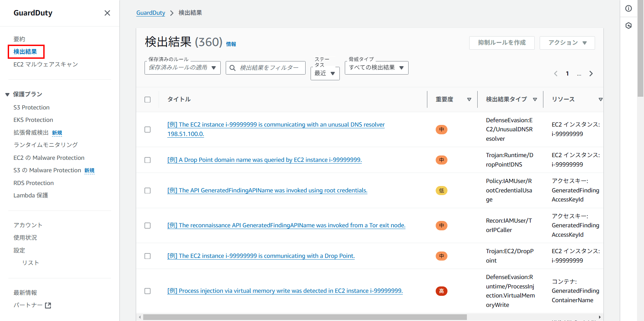Close the GuardDuty navigation panel
This screenshot has height=321, width=644.
click(107, 13)
